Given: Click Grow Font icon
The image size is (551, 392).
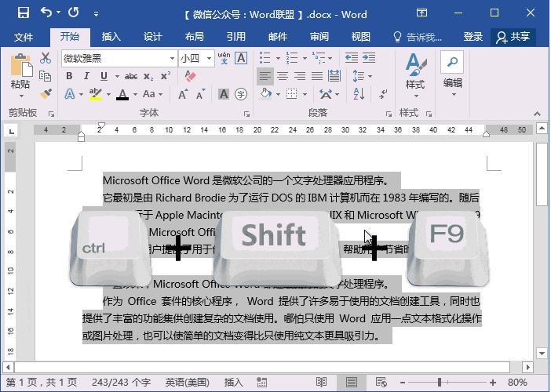Looking at the screenshot, I should pyautogui.click(x=183, y=94).
